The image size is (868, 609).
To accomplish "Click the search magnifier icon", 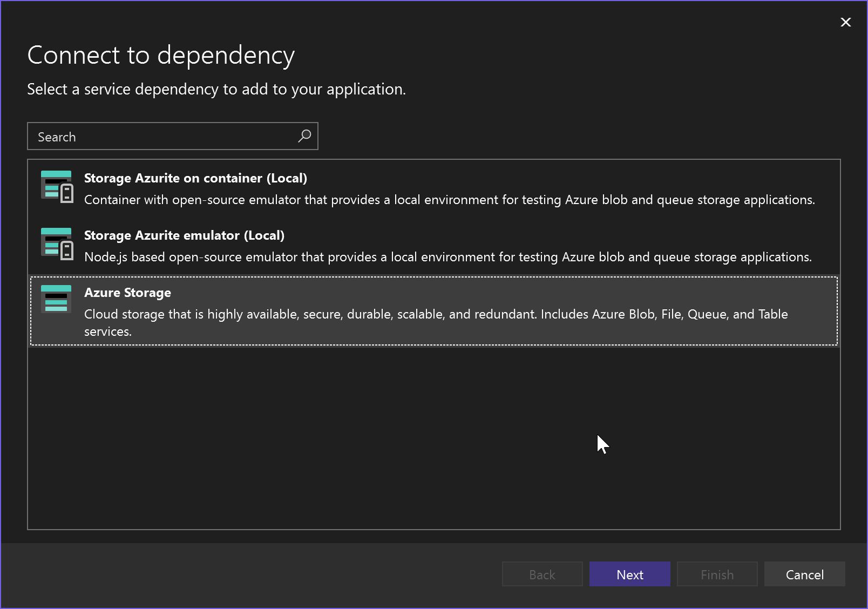I will (303, 136).
